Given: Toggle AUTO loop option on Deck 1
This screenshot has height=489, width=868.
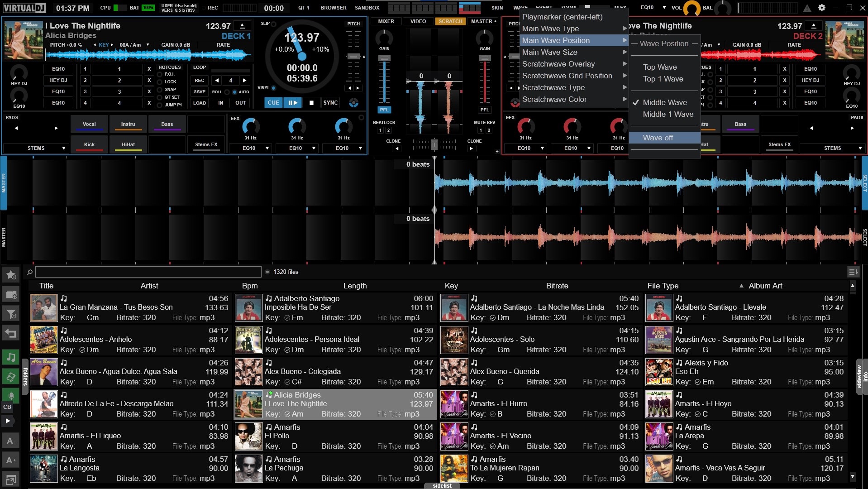Looking at the screenshot, I should [x=234, y=92].
